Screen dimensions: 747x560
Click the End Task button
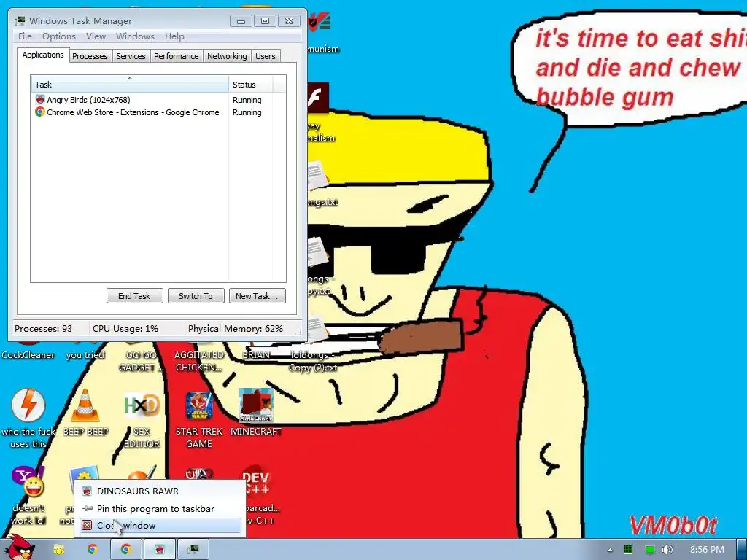click(134, 296)
